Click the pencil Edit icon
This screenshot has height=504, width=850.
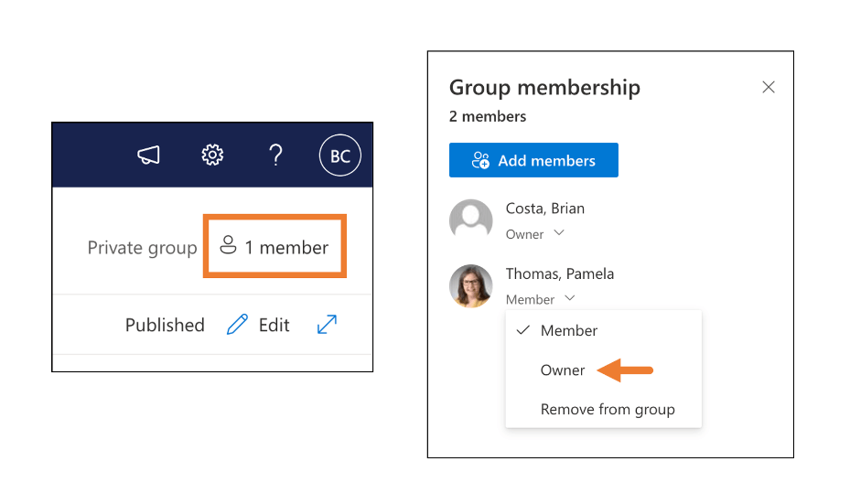pos(237,325)
